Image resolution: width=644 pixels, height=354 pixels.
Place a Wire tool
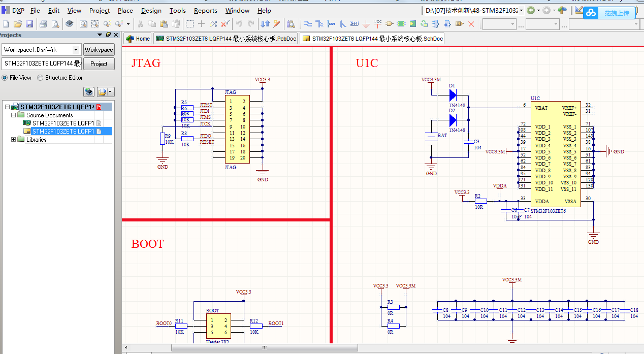[x=308, y=24]
